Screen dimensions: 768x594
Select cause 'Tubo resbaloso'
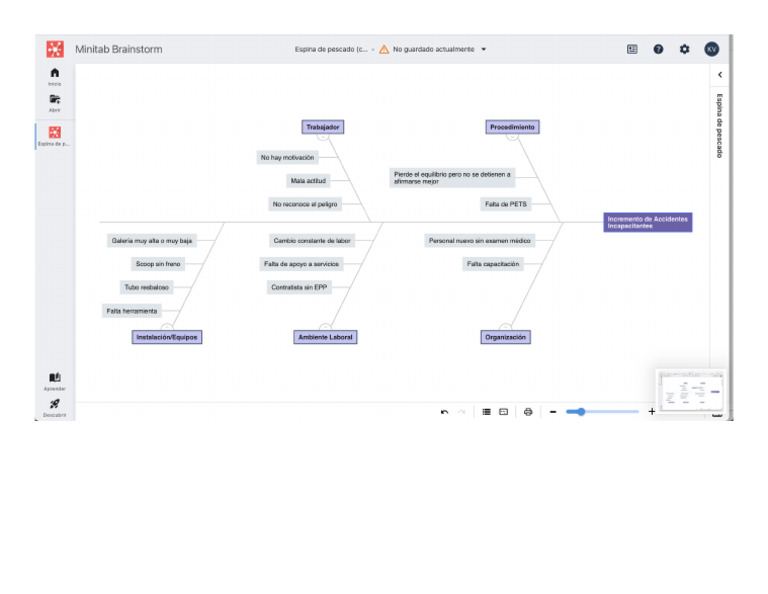pyautogui.click(x=146, y=287)
